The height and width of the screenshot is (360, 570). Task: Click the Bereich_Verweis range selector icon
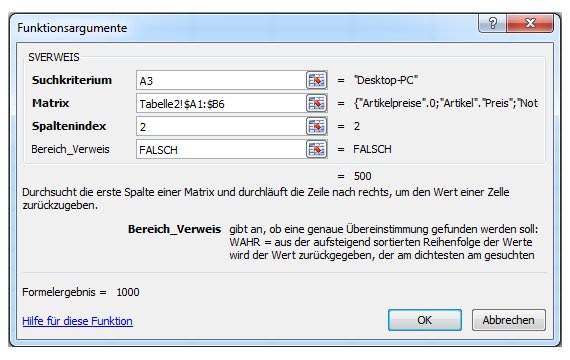pyautogui.click(x=316, y=149)
